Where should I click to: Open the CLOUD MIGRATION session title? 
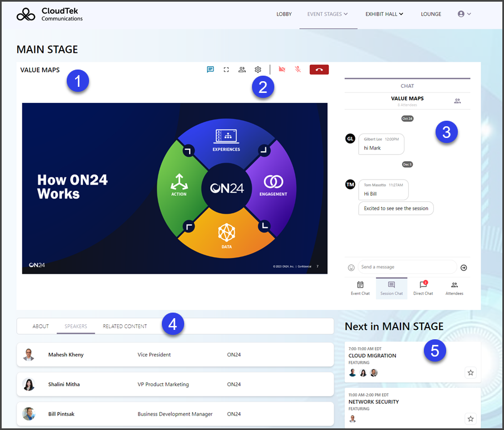pos(372,355)
